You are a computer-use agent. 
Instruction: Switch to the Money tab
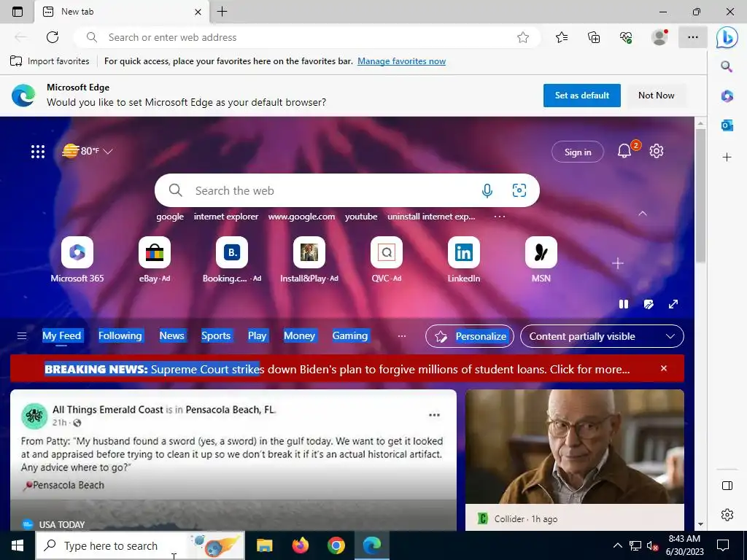(299, 335)
